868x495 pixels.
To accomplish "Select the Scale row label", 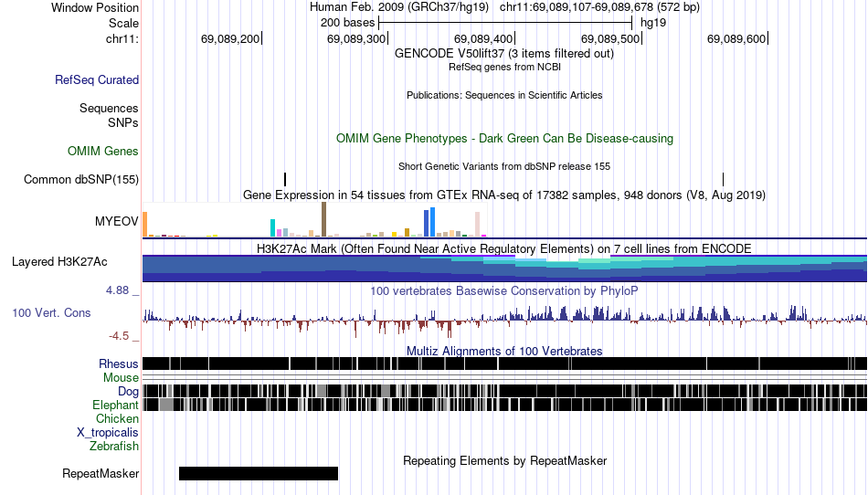I will [x=123, y=23].
